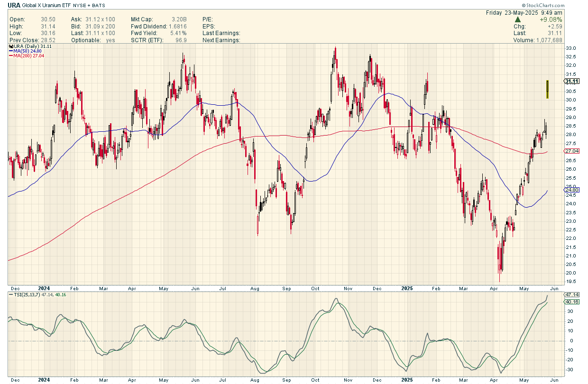
Task: Click the 40.16 TSI signal axis tag
Action: click(x=571, y=302)
